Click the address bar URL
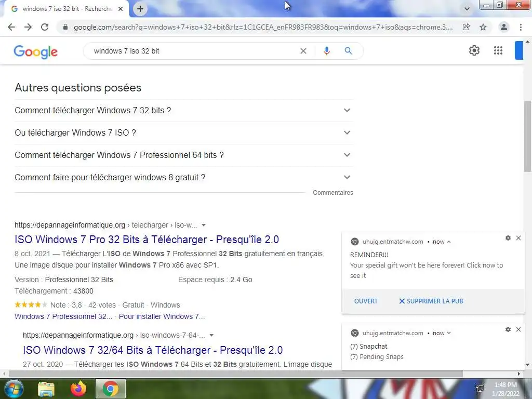 pyautogui.click(x=263, y=27)
